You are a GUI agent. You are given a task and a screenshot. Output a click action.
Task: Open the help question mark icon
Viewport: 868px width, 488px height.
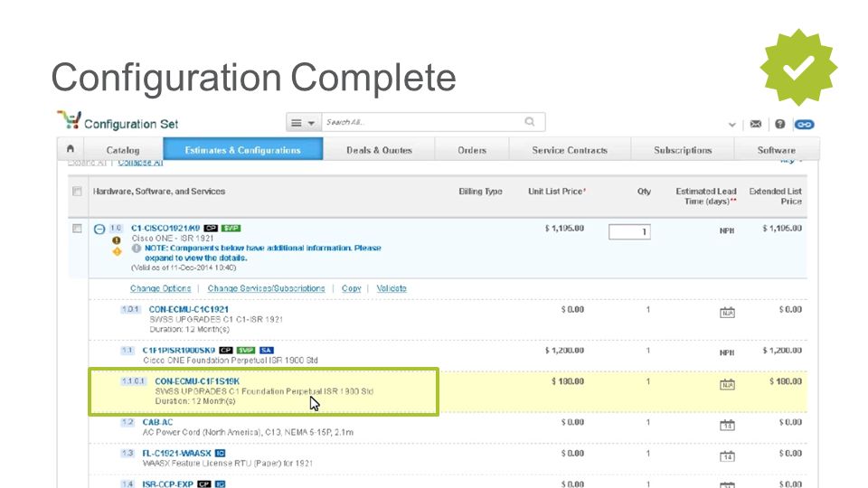(780, 124)
